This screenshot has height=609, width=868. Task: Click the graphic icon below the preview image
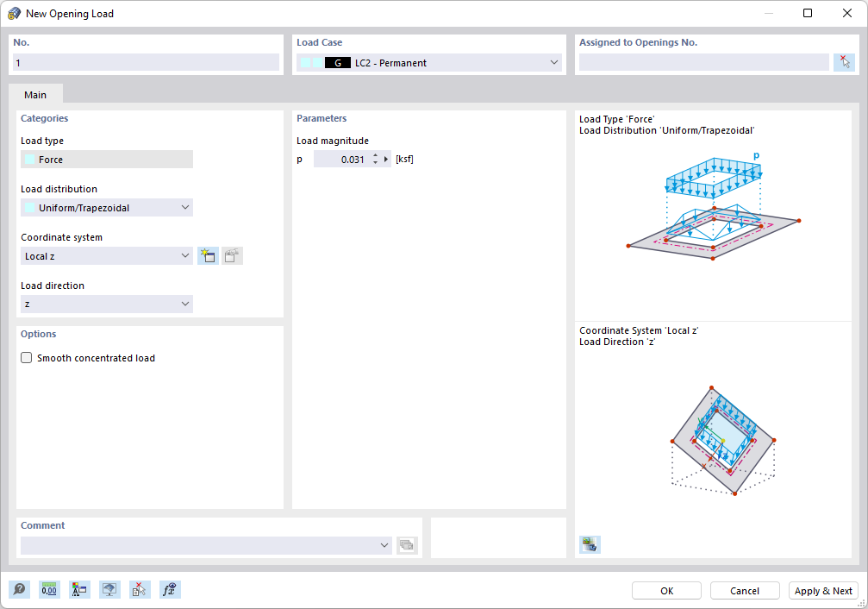[x=590, y=544]
